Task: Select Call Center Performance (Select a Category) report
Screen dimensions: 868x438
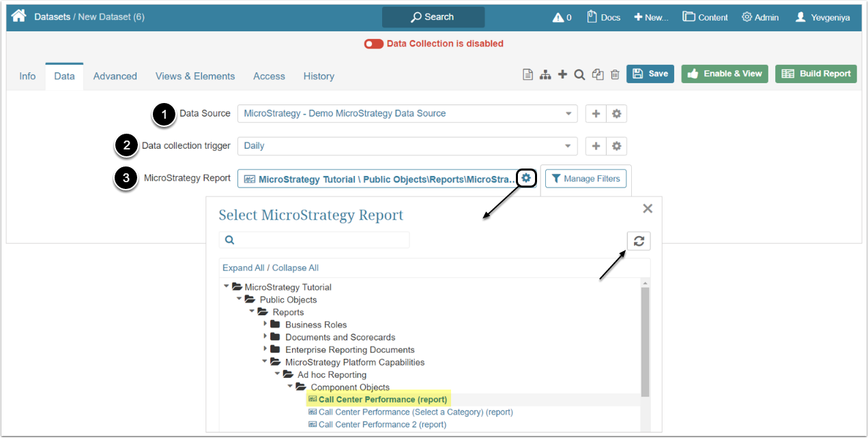Action: [416, 412]
